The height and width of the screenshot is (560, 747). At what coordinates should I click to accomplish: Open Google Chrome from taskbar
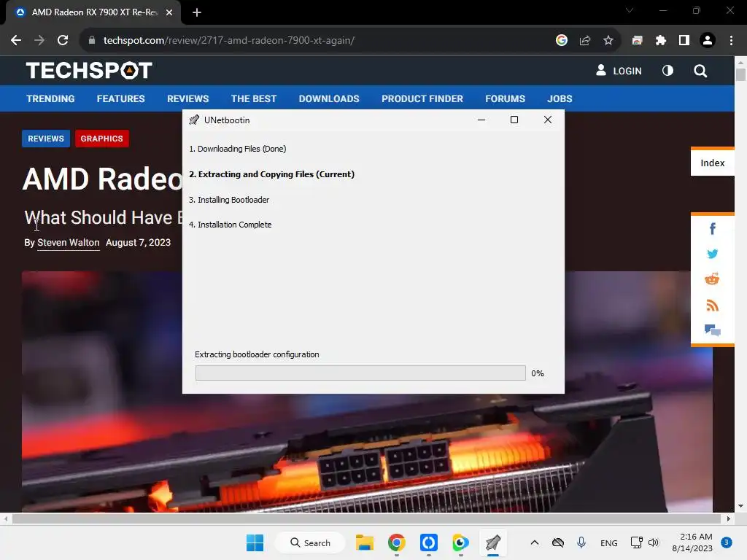pos(396,542)
